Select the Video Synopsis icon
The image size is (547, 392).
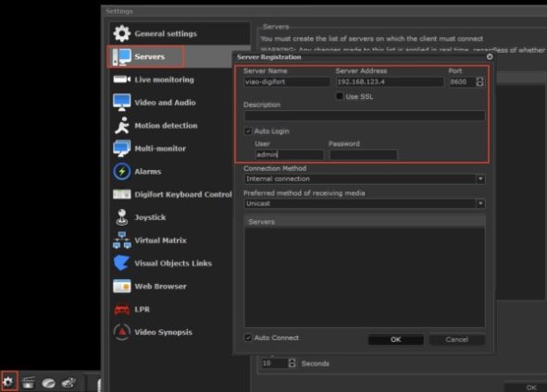(121, 332)
